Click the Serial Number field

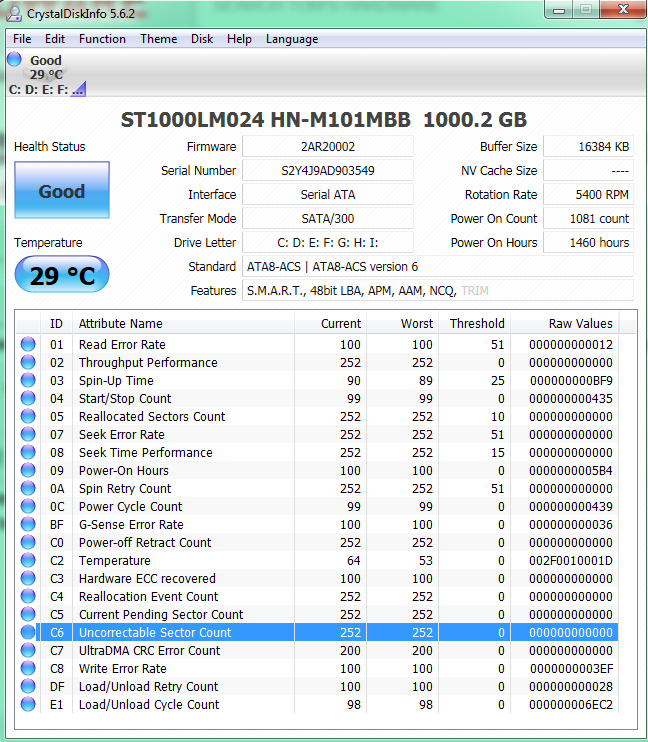pos(327,171)
